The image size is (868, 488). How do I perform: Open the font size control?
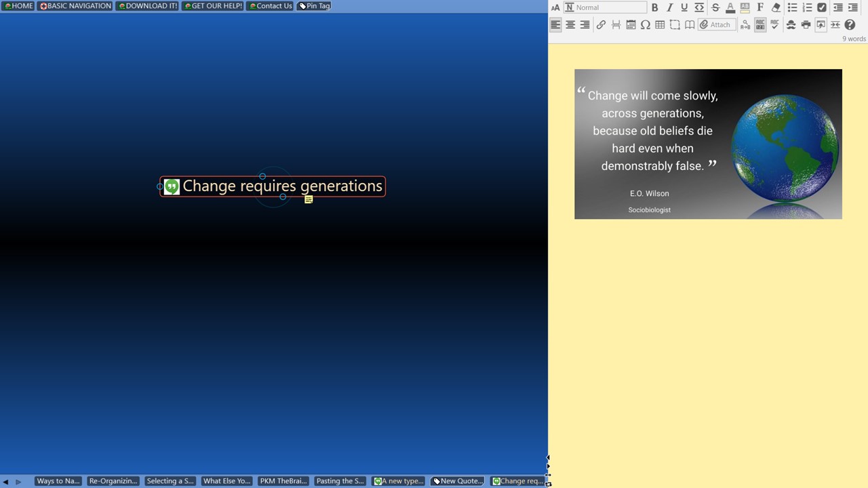pos(555,7)
